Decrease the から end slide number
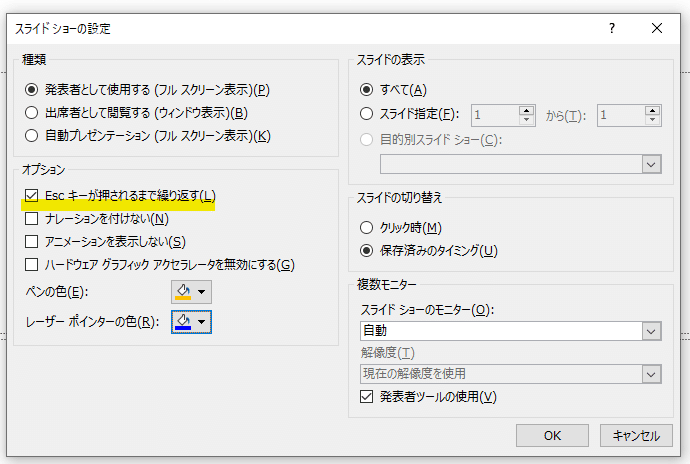The width and height of the screenshot is (690, 464). (653, 120)
